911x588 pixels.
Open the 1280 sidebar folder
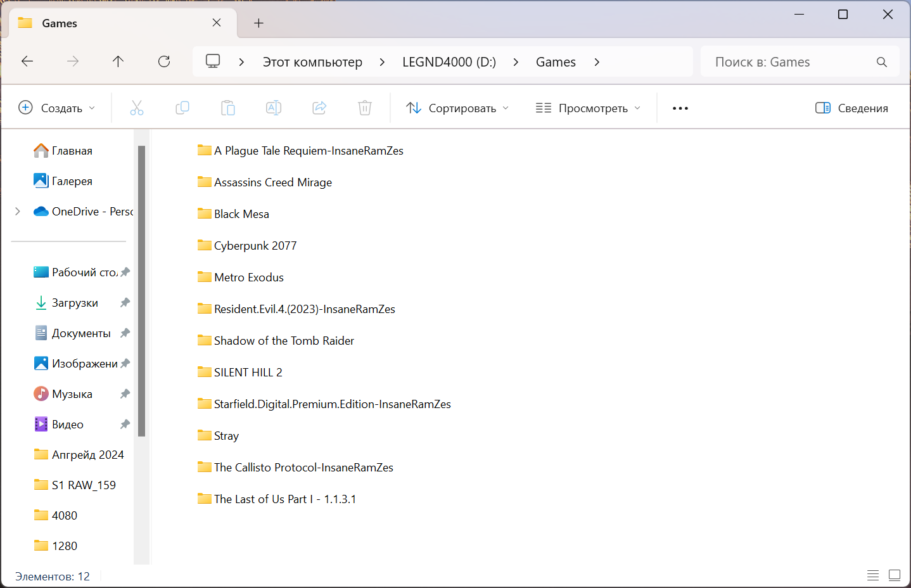tap(56, 546)
